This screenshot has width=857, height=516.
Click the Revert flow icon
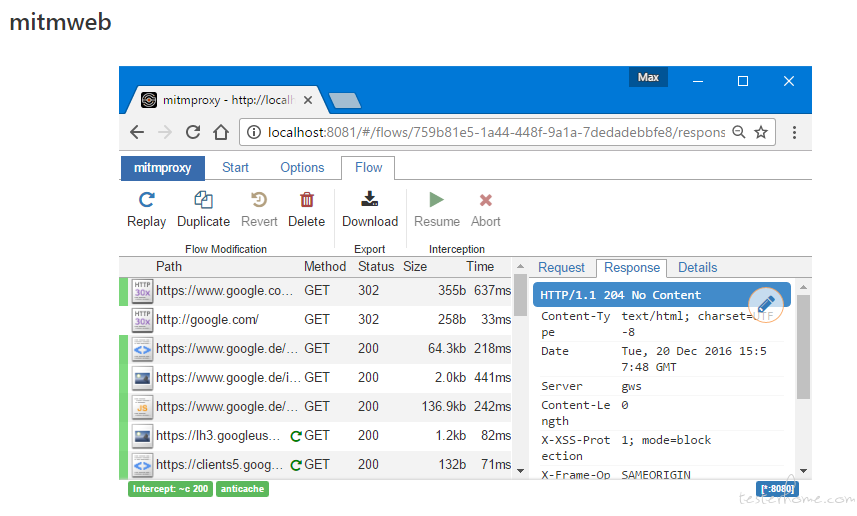pos(259,200)
